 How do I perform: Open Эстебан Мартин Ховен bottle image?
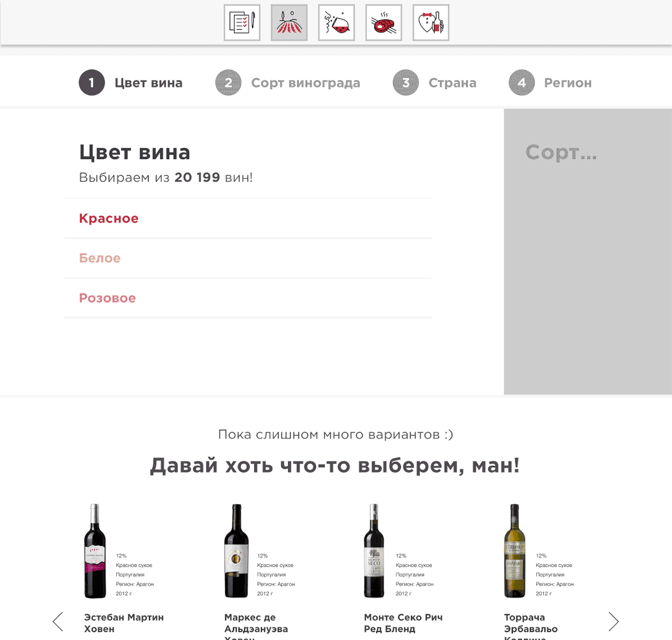(95, 551)
